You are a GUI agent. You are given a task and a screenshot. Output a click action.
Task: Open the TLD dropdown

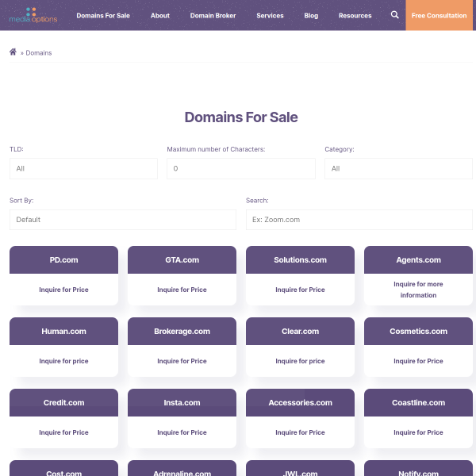[83, 168]
